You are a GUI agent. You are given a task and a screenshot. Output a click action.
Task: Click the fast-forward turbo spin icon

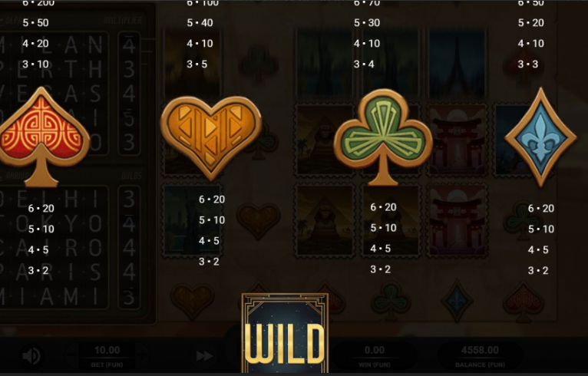(204, 356)
